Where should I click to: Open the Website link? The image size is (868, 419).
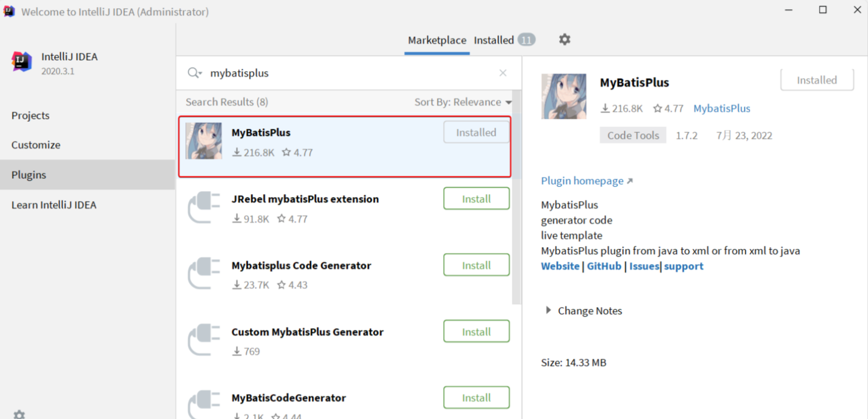click(x=560, y=266)
